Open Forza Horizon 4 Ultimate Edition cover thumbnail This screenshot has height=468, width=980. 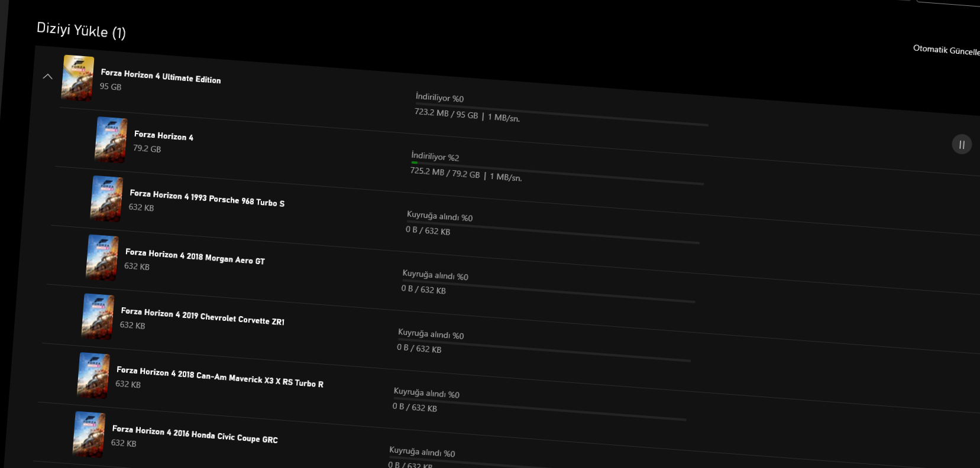[77, 78]
